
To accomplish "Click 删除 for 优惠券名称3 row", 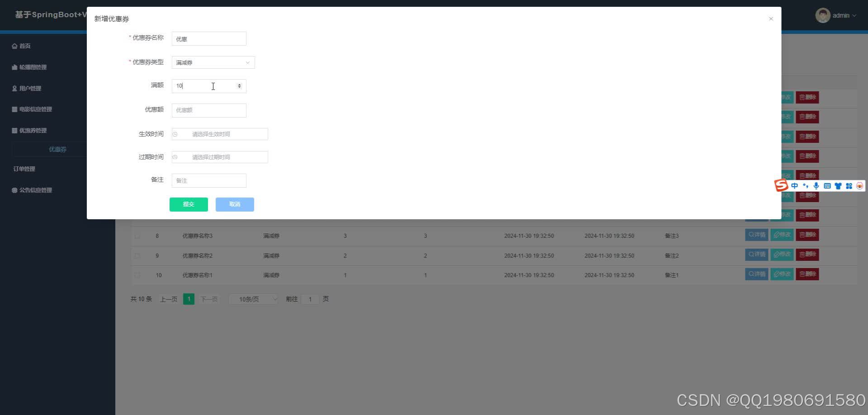I will 807,235.
